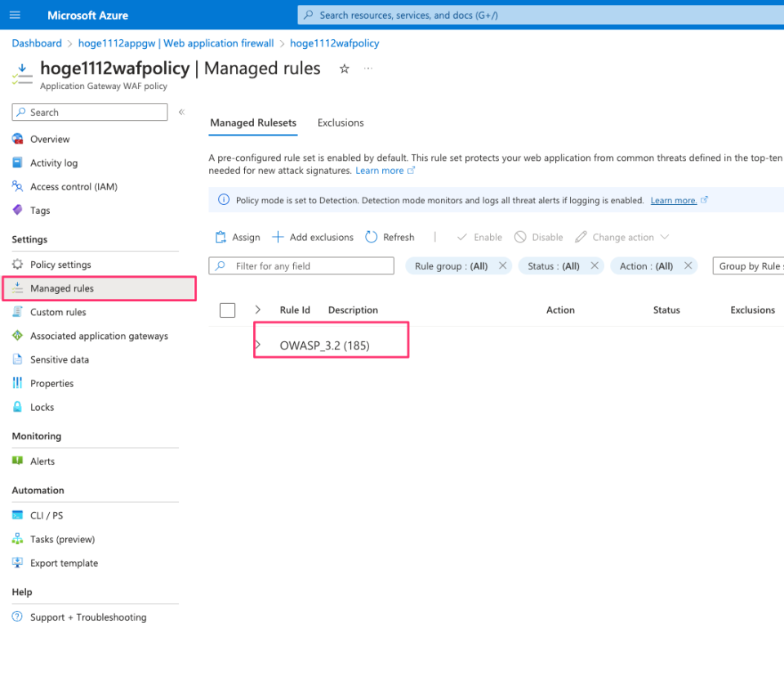Refresh the managed rules list
The width and height of the screenshot is (784, 677).
390,237
